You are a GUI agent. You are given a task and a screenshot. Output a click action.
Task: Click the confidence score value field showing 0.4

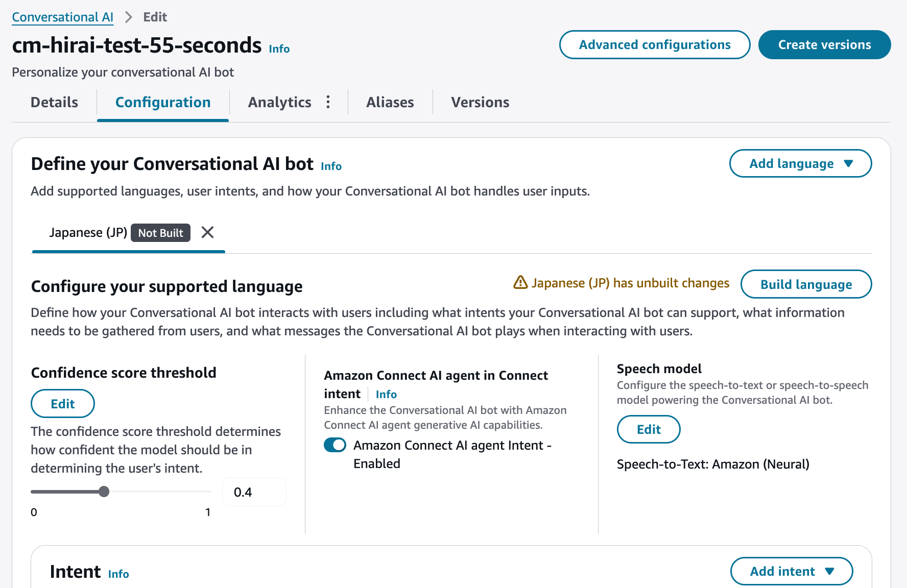254,492
